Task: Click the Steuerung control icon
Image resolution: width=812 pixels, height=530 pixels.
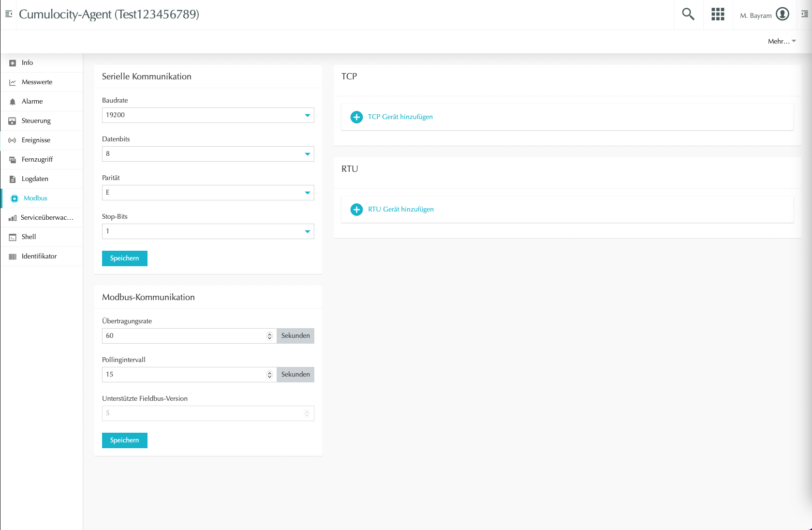Action: coord(13,121)
